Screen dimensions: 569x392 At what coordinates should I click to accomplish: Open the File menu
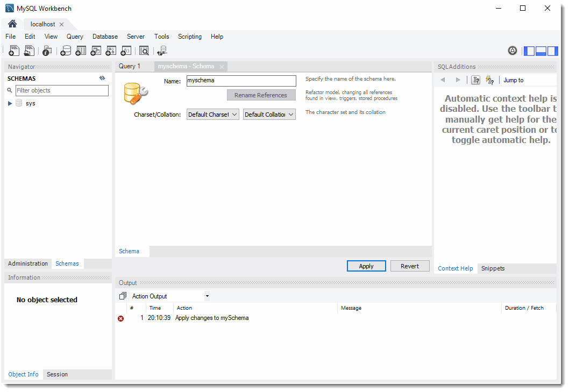click(11, 37)
